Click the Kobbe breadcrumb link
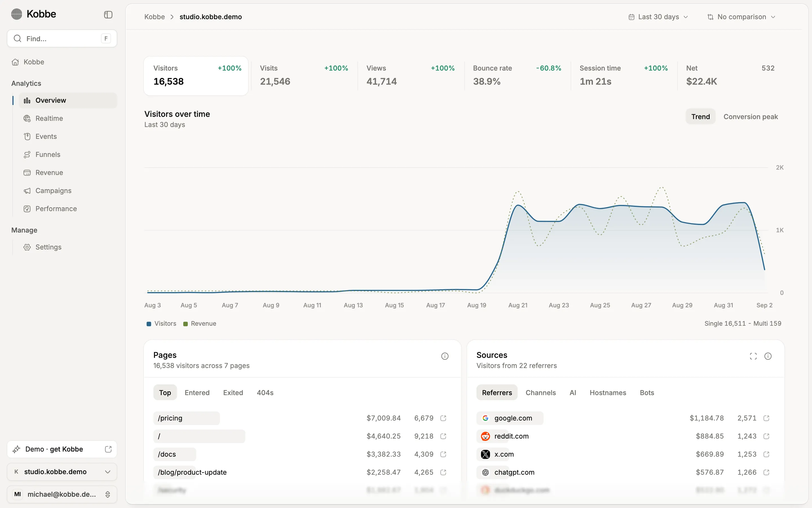The height and width of the screenshot is (508, 812). [x=154, y=17]
